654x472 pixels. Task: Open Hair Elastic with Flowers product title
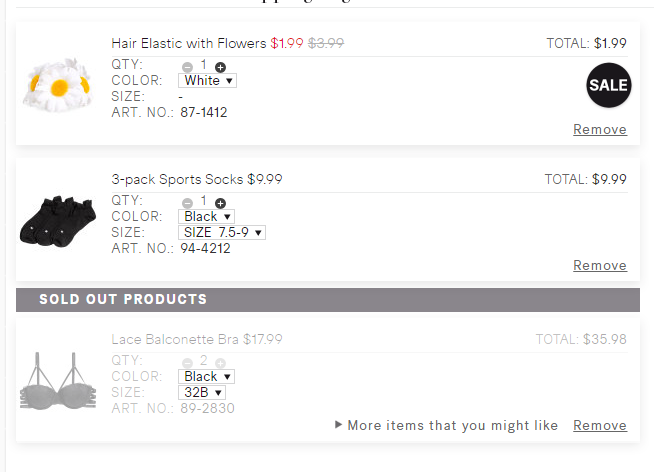pos(189,43)
